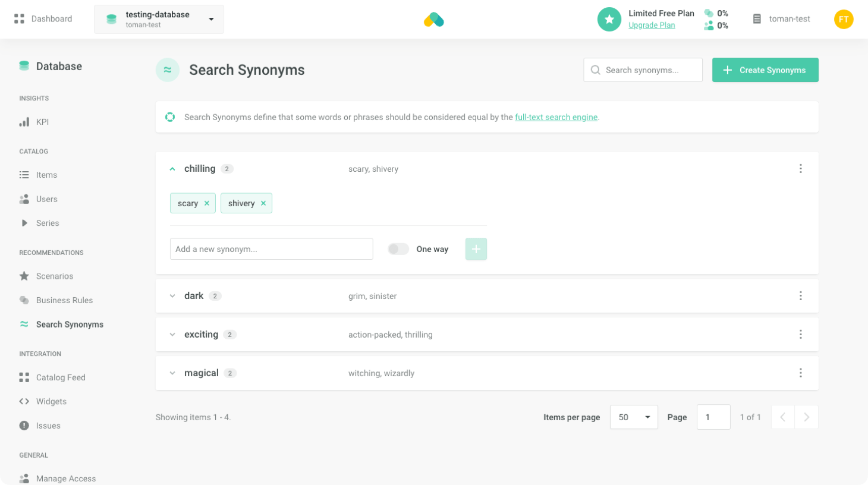
Task: Open the three-dot menu for dark row
Action: tap(800, 296)
